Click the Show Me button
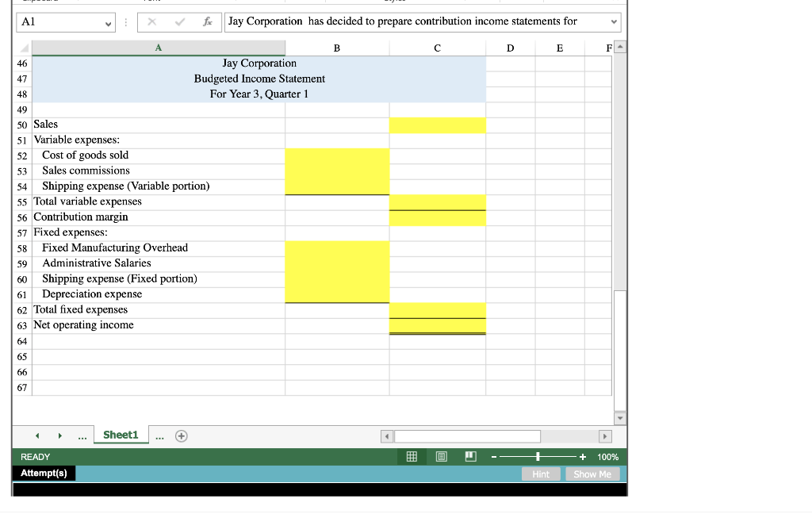This screenshot has width=812, height=514. point(592,474)
